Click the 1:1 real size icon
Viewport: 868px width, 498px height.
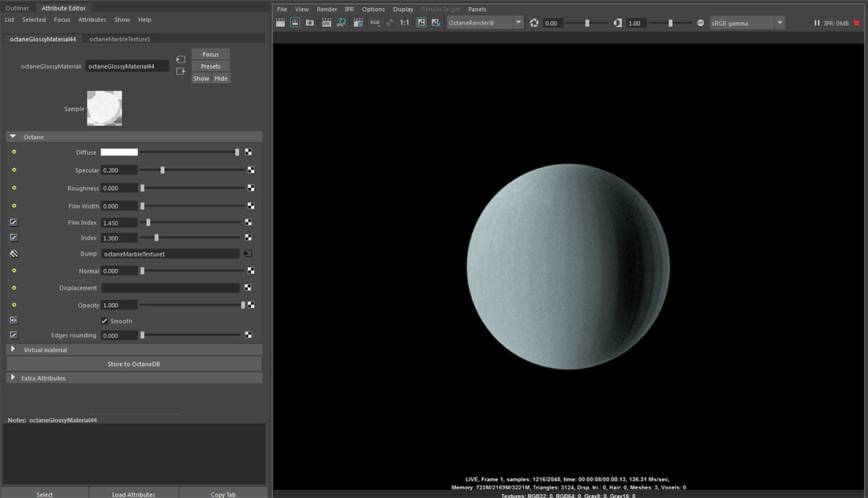coord(405,23)
